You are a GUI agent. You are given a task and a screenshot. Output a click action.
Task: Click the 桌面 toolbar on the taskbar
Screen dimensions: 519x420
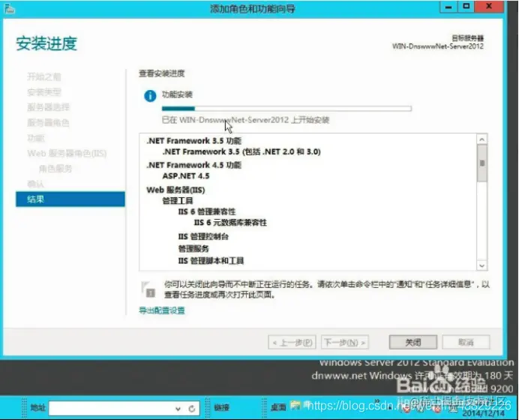point(278,407)
